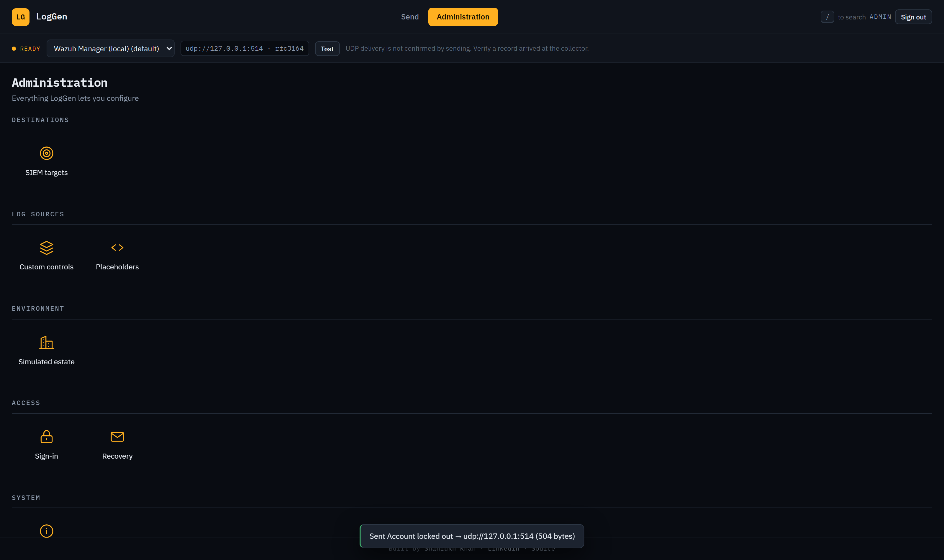The width and height of the screenshot is (944, 560).
Task: Click the LOG SOURCES section heading
Action: pyautogui.click(x=38, y=214)
